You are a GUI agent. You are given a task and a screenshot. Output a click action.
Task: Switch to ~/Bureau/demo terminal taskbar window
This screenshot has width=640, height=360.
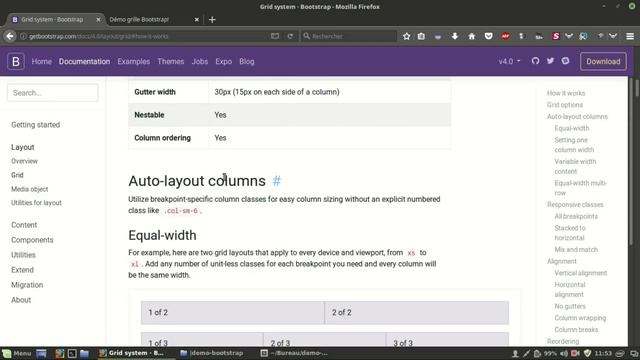295,353
